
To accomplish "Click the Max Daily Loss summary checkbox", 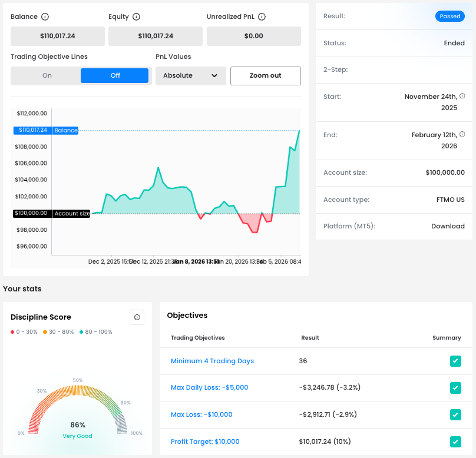I will [455, 388].
